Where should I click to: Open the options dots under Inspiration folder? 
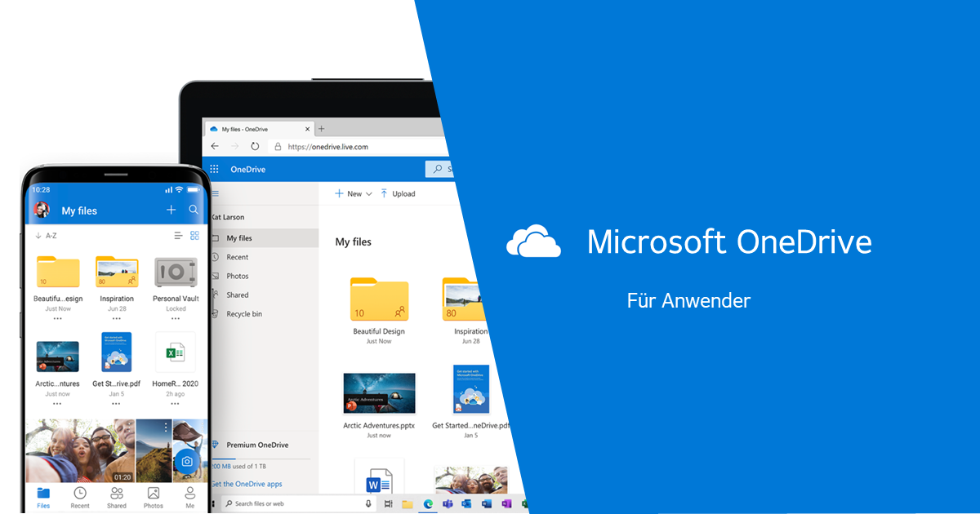tap(117, 319)
